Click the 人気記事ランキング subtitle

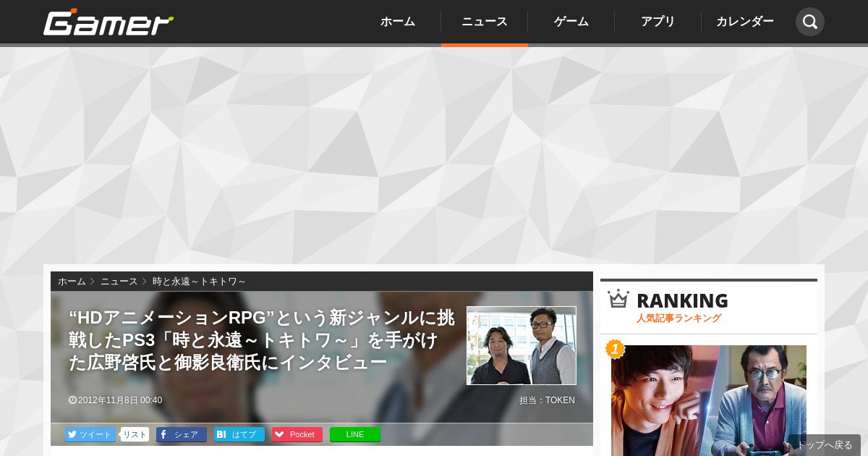click(678, 318)
